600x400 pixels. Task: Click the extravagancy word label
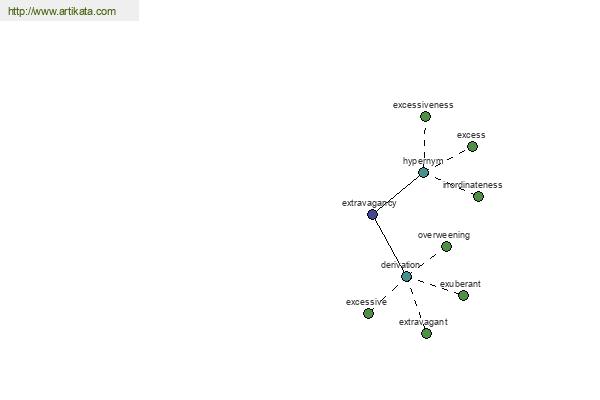[x=369, y=203]
